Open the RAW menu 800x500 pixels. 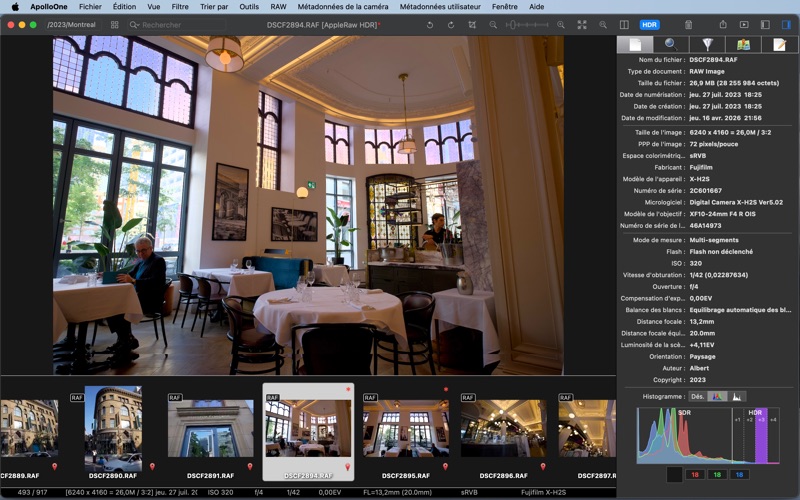[x=278, y=7]
